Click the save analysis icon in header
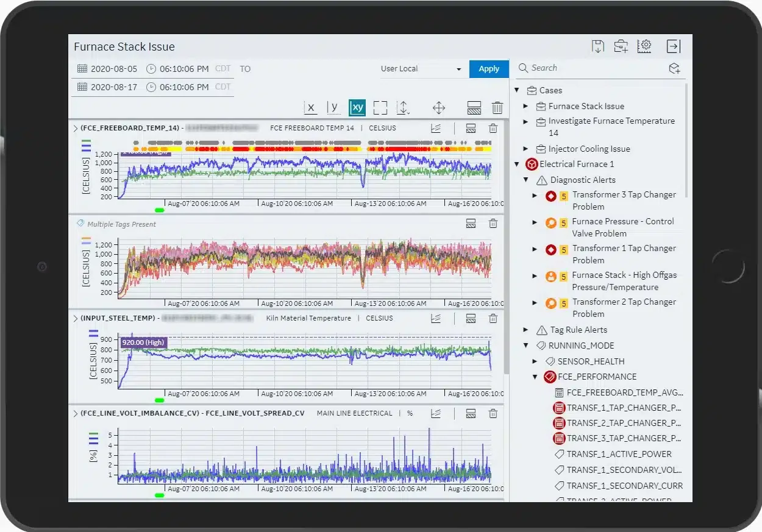 pyautogui.click(x=598, y=46)
